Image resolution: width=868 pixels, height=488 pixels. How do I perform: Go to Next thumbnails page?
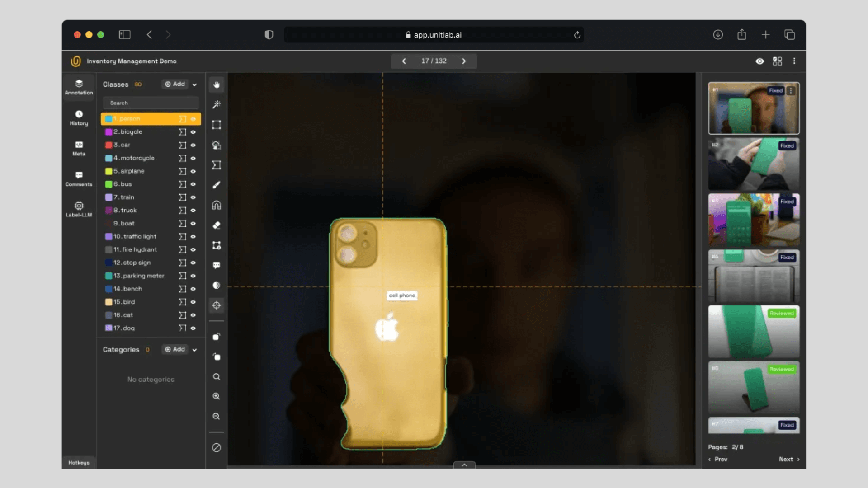(789, 459)
